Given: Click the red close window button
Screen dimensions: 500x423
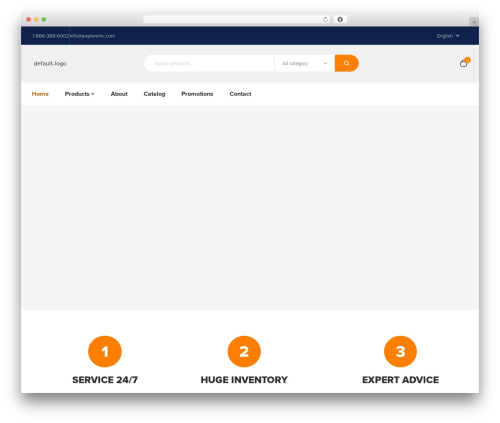Looking at the screenshot, I should 29,19.
